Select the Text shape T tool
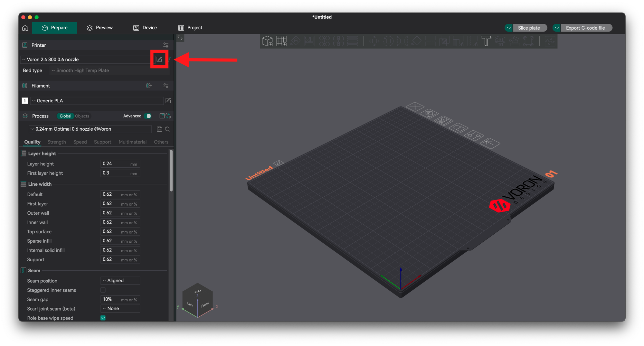The image size is (644, 346). [486, 41]
